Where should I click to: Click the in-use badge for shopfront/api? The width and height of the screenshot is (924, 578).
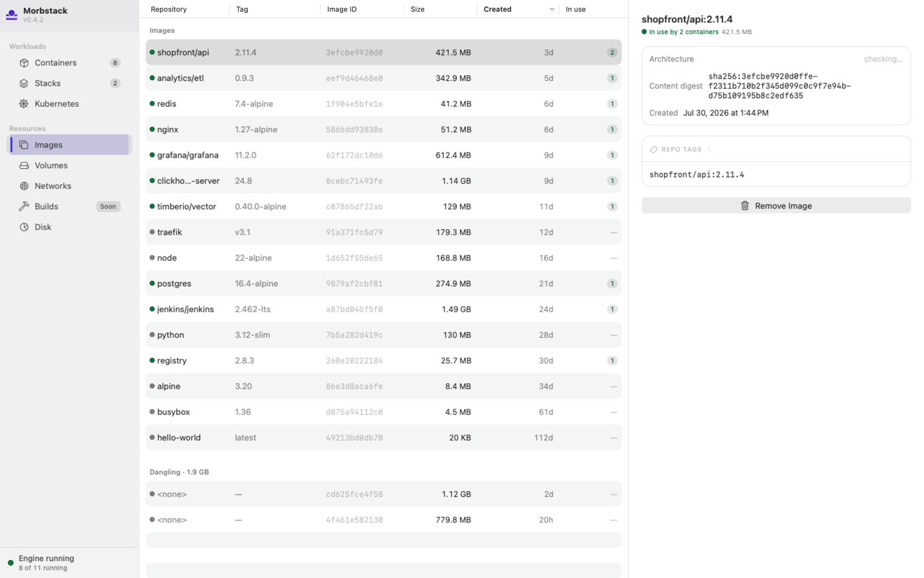pyautogui.click(x=612, y=53)
